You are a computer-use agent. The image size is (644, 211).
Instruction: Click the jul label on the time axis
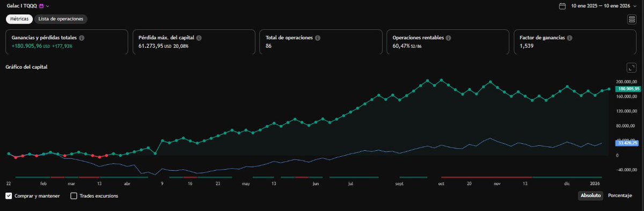tap(350, 184)
